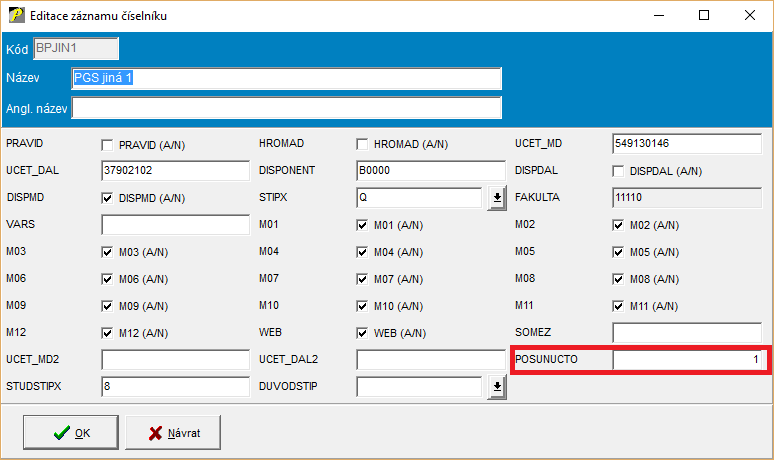Click the Návrat cancel button

176,433
